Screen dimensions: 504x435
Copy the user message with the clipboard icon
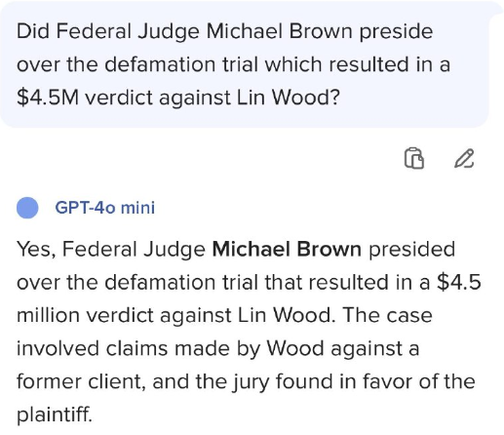pyautogui.click(x=414, y=158)
